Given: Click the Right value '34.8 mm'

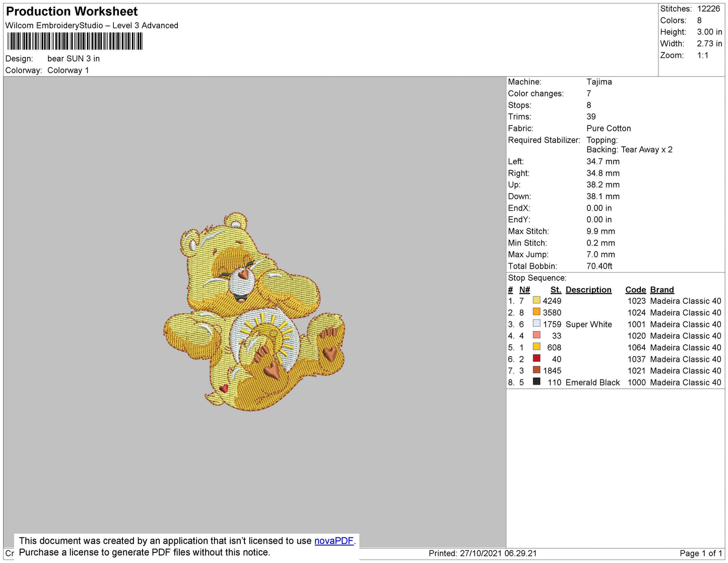Looking at the screenshot, I should (603, 173).
